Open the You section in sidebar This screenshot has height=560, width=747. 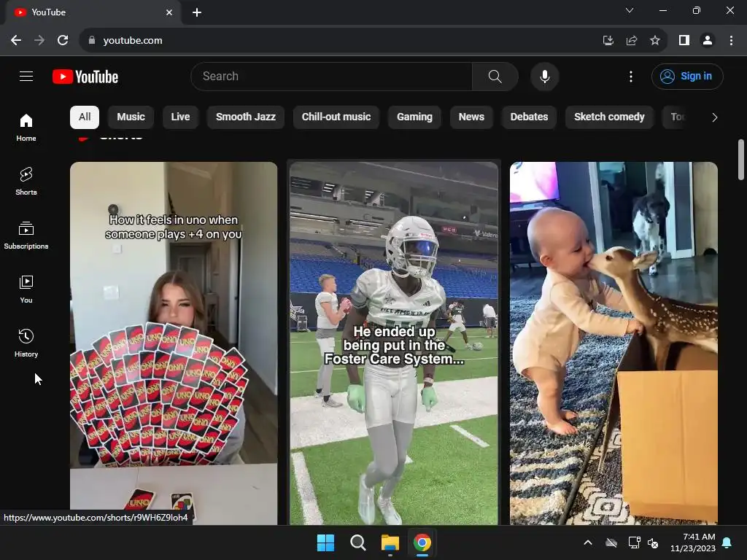click(x=26, y=289)
